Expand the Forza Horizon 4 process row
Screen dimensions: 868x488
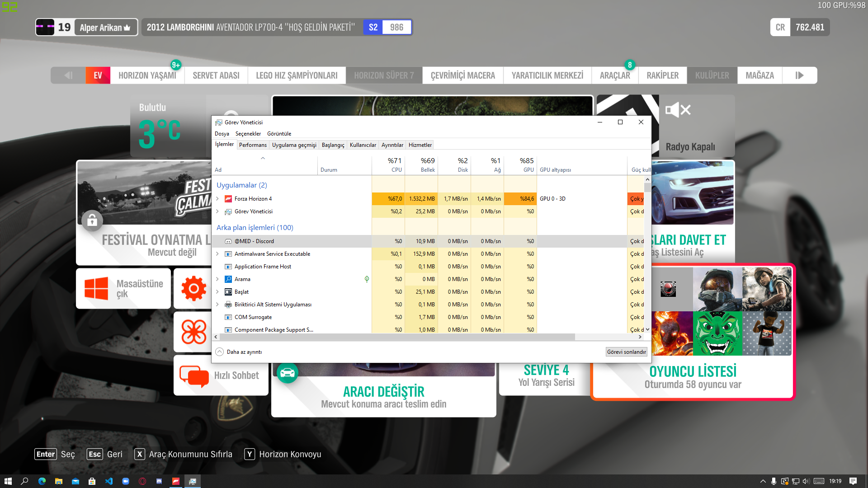[x=217, y=199]
